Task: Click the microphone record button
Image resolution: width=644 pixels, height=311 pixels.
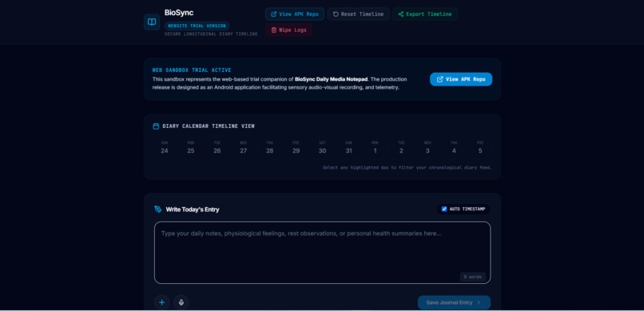Action: [x=181, y=303]
